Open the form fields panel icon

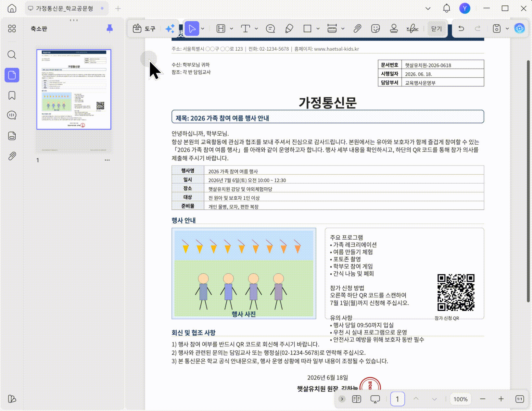(x=12, y=136)
